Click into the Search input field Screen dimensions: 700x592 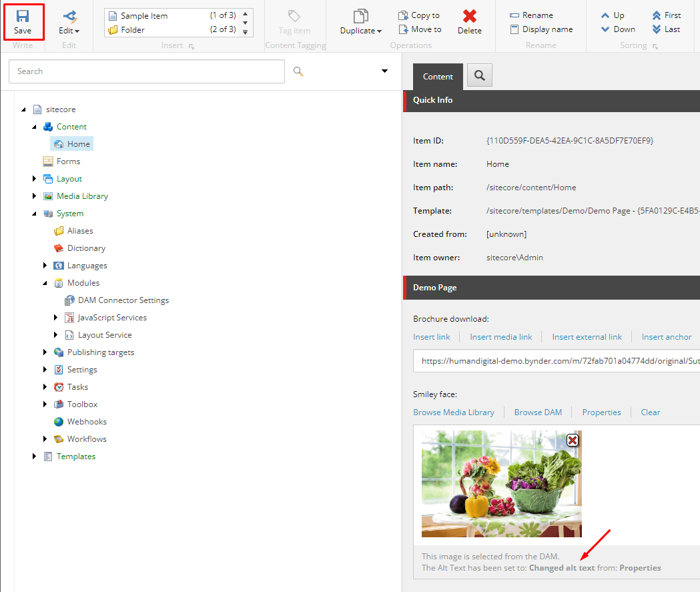click(x=147, y=71)
